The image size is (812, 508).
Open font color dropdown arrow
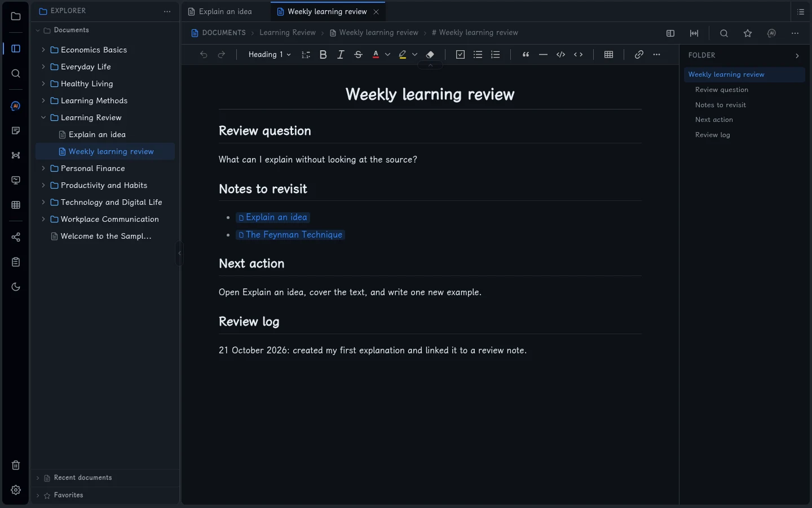(388, 55)
